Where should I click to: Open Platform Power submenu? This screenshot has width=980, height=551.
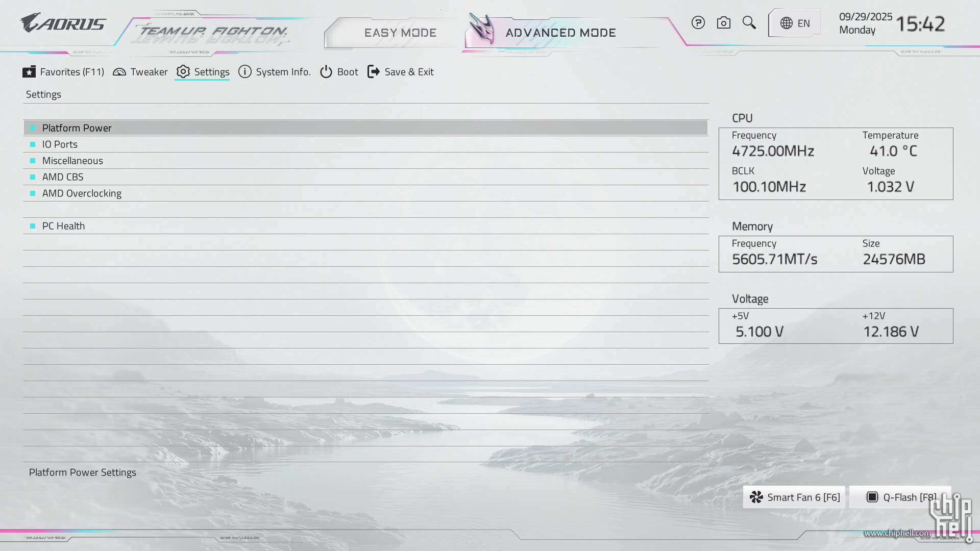[x=77, y=128]
